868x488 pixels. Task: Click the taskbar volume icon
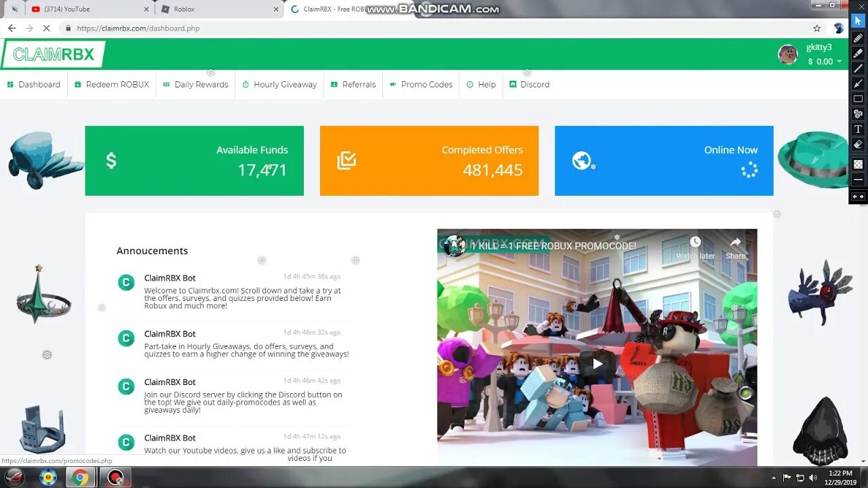pyautogui.click(x=812, y=478)
